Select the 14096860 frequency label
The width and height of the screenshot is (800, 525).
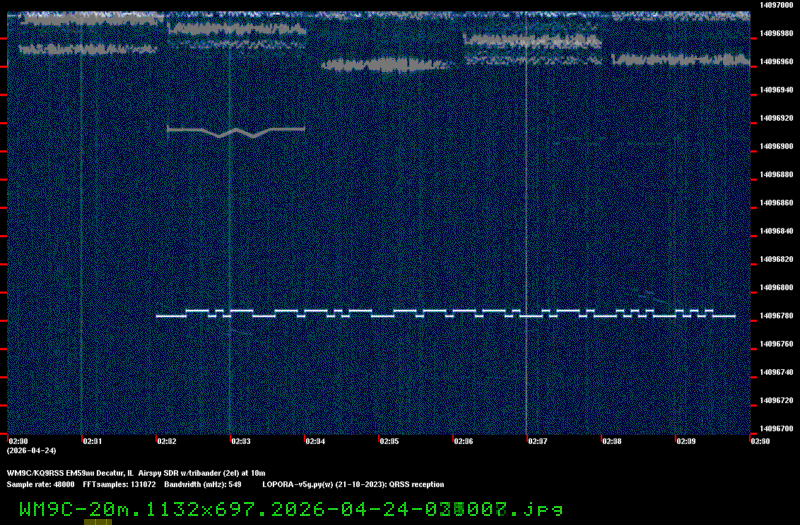pyautogui.click(x=776, y=203)
